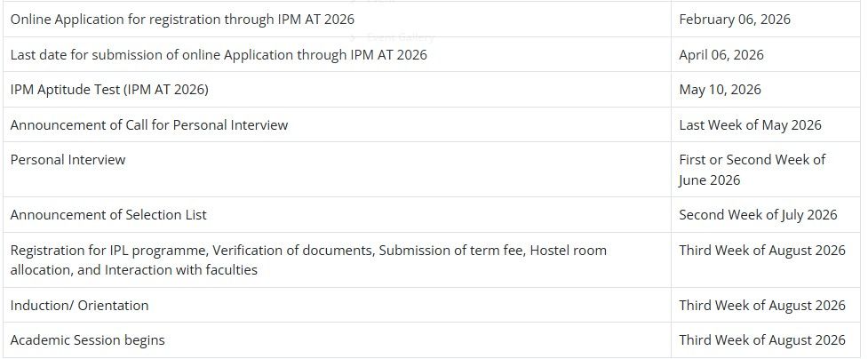Click the date beside 'Induction/ Orientation'
The width and height of the screenshot is (868, 359).
[761, 306]
